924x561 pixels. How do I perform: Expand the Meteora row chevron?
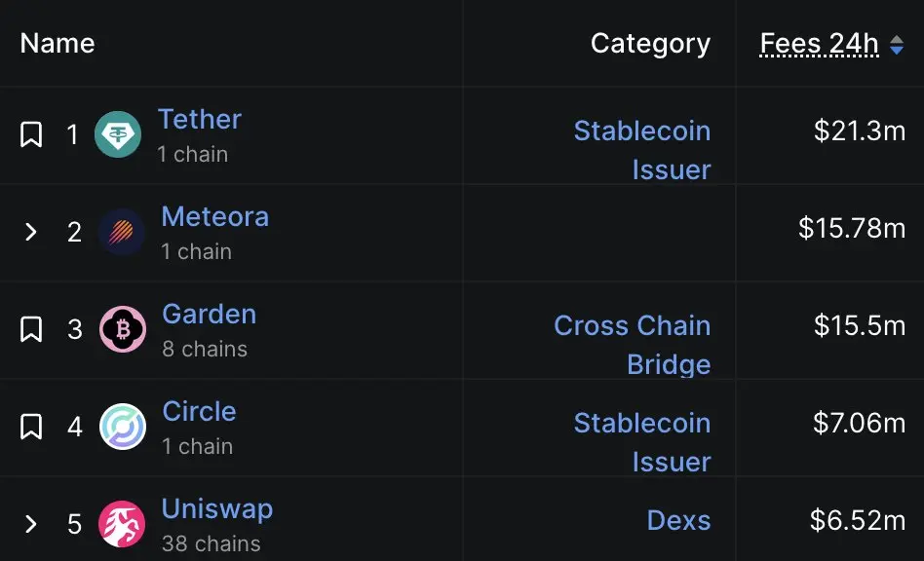pyautogui.click(x=31, y=232)
